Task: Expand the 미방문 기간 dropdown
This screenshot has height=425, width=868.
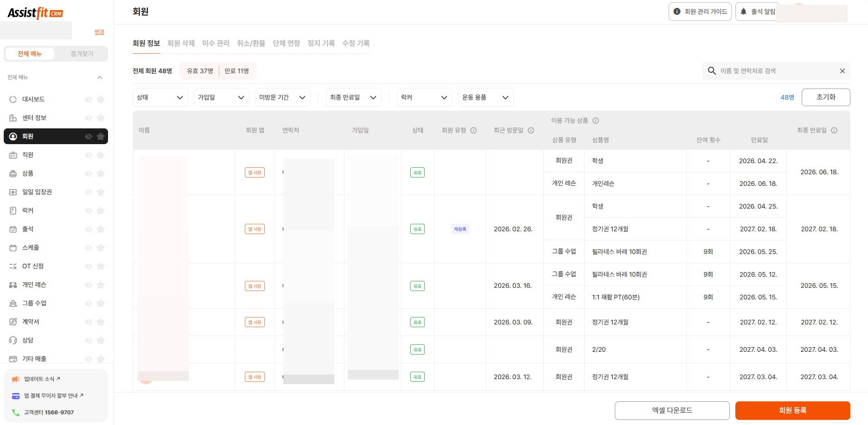Action: coord(282,97)
